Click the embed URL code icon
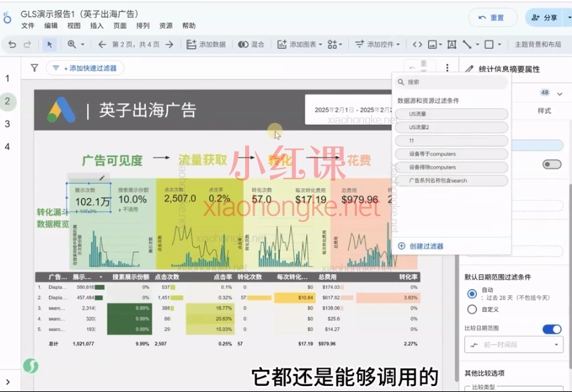The width and height of the screenshot is (572, 392). (x=417, y=44)
